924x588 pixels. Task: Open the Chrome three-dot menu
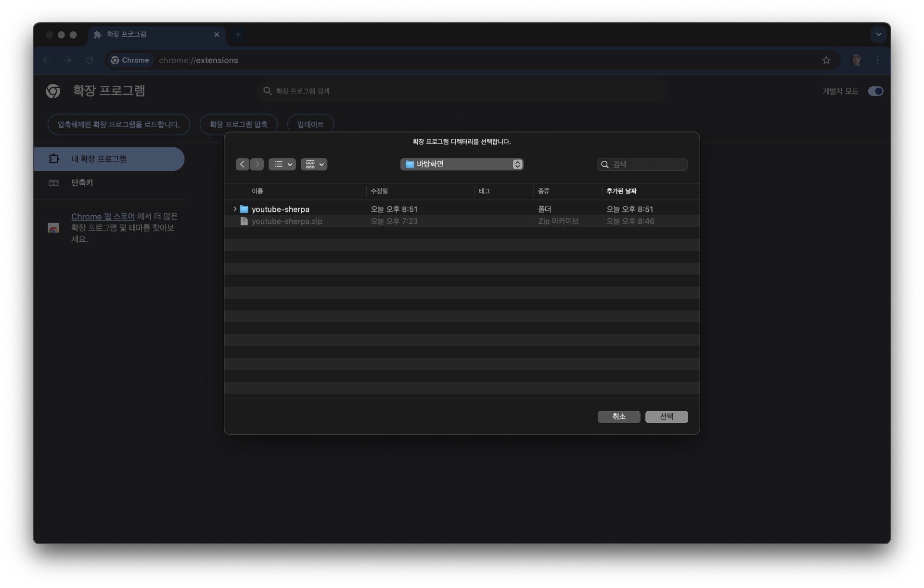(877, 60)
